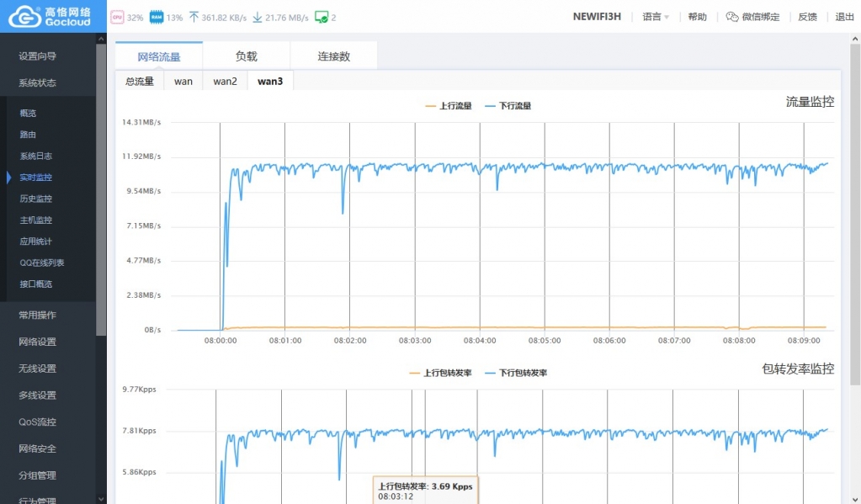This screenshot has width=861, height=504.
Task: Click the 21.76 MB/s download value
Action: (287, 18)
